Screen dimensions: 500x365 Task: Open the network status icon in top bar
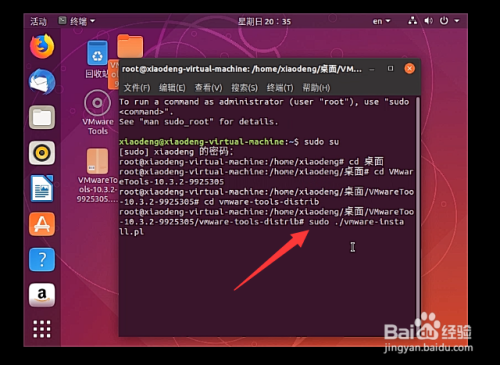click(413, 21)
